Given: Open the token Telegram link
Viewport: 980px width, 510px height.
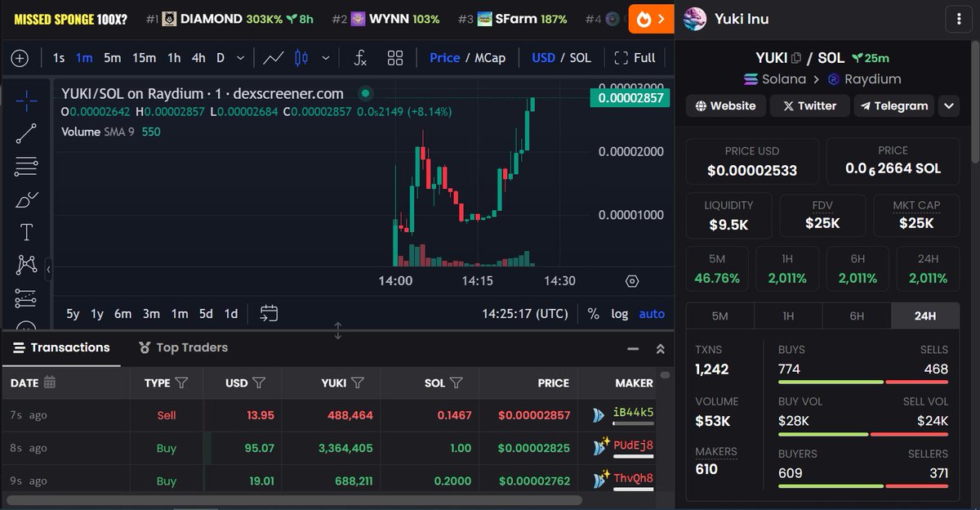Looking at the screenshot, I should click(893, 105).
